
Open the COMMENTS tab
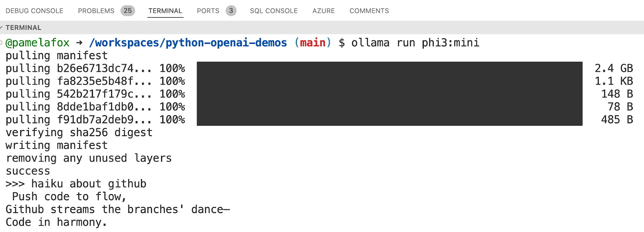(x=369, y=11)
